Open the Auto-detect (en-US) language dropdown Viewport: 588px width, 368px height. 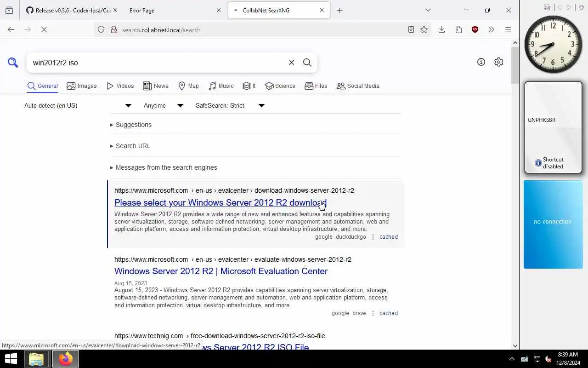[78, 105]
